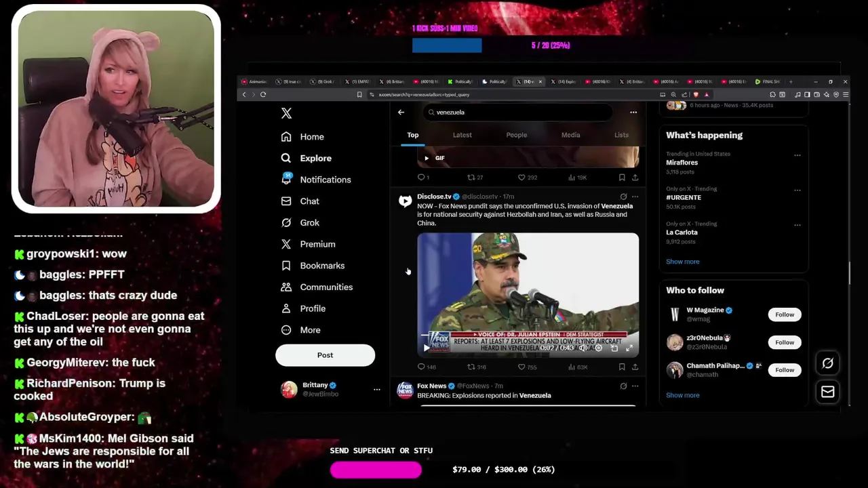The width and height of the screenshot is (868, 488).
Task: Open Disclose.tv post more options
Action: pyautogui.click(x=635, y=197)
